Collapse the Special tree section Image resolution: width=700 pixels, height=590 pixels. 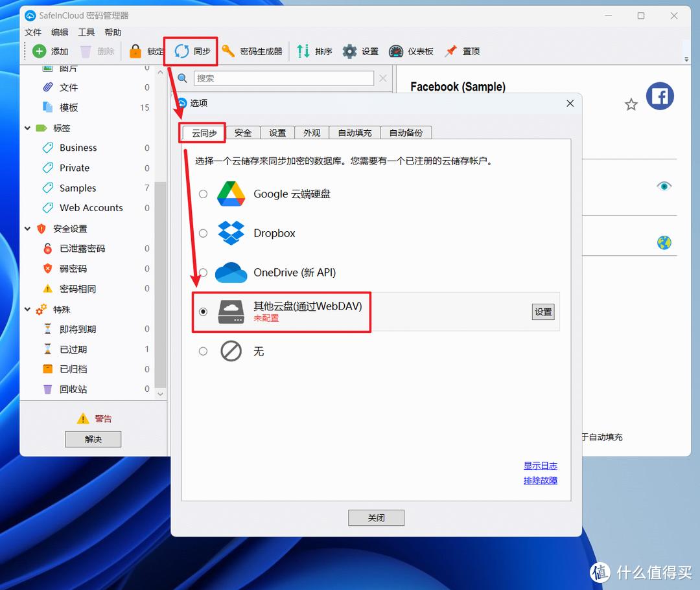[28, 310]
